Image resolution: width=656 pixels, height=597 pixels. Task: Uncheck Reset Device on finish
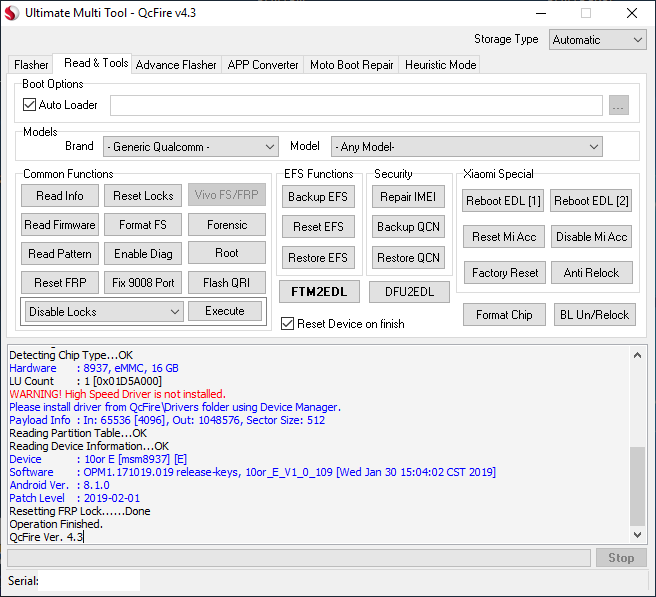[x=287, y=324]
